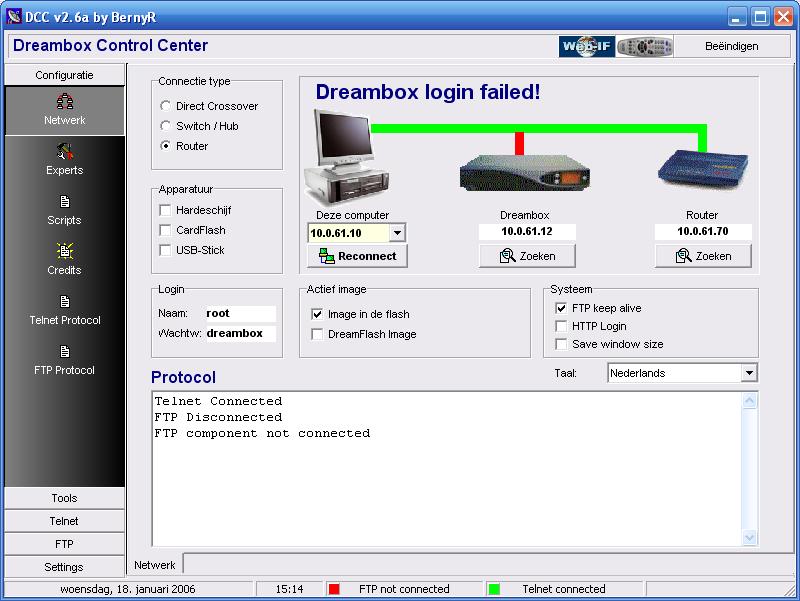
Task: Open the Configuratie sidebar section
Action: click(x=64, y=75)
